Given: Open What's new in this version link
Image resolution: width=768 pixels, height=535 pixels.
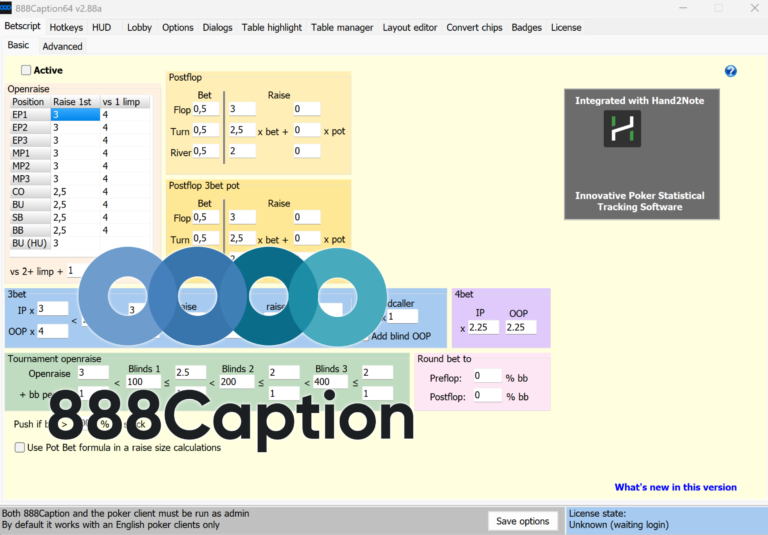Looking at the screenshot, I should 675,487.
